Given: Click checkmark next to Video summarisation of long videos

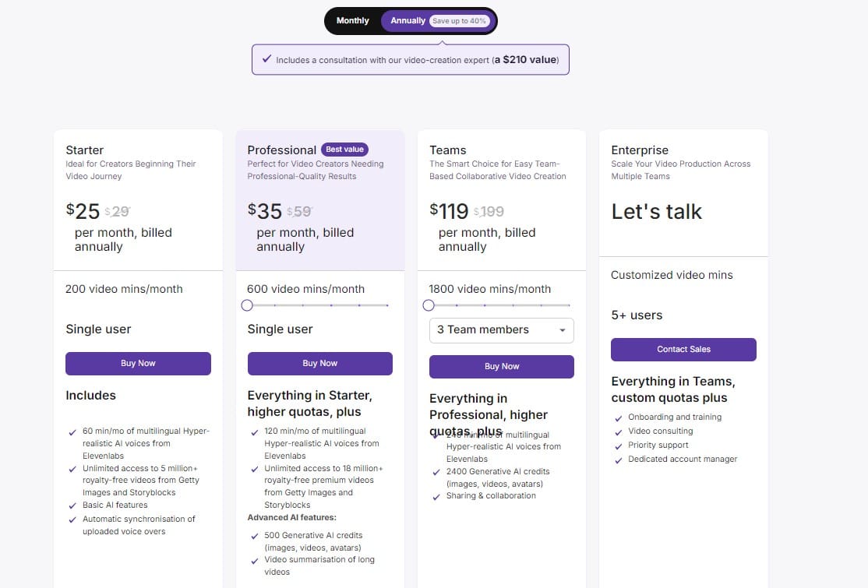Looking at the screenshot, I should (254, 559).
